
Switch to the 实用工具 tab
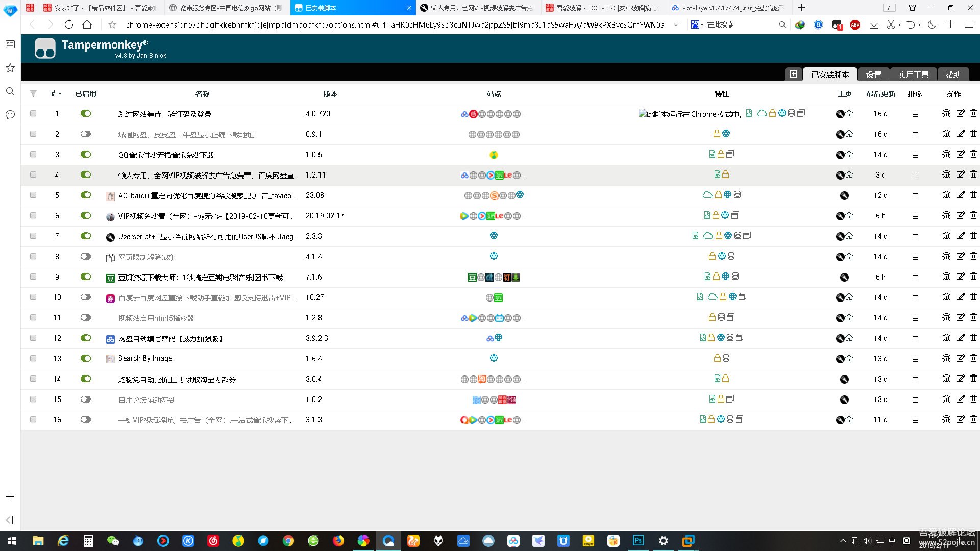pyautogui.click(x=914, y=74)
